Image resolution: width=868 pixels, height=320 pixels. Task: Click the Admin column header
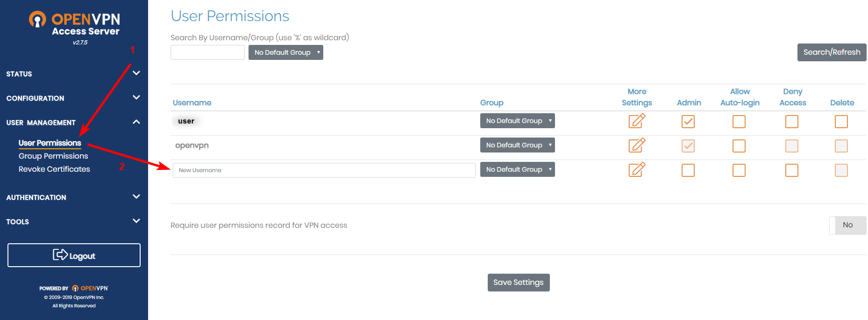689,103
